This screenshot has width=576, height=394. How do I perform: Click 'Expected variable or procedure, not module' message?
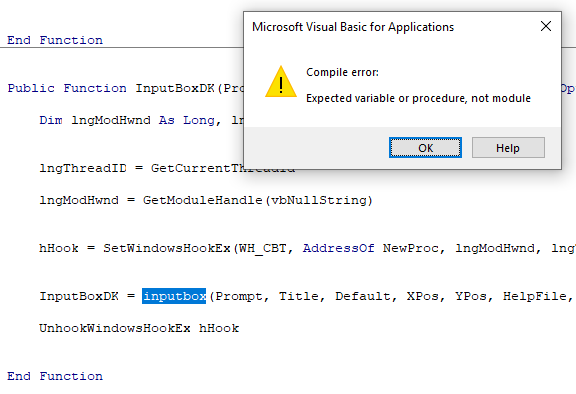[418, 98]
